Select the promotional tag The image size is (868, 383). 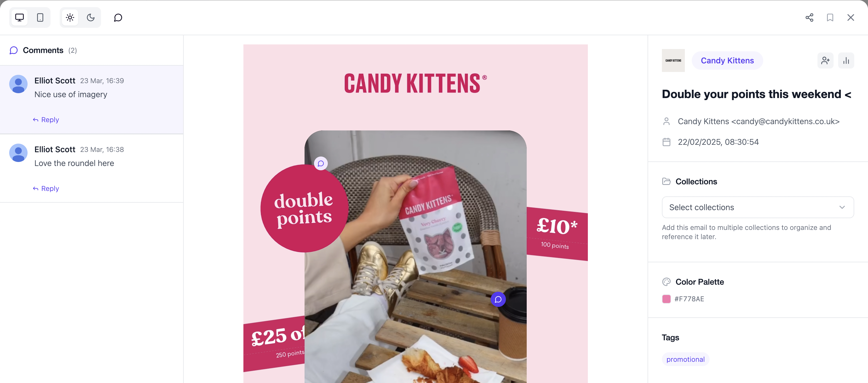tap(685, 359)
